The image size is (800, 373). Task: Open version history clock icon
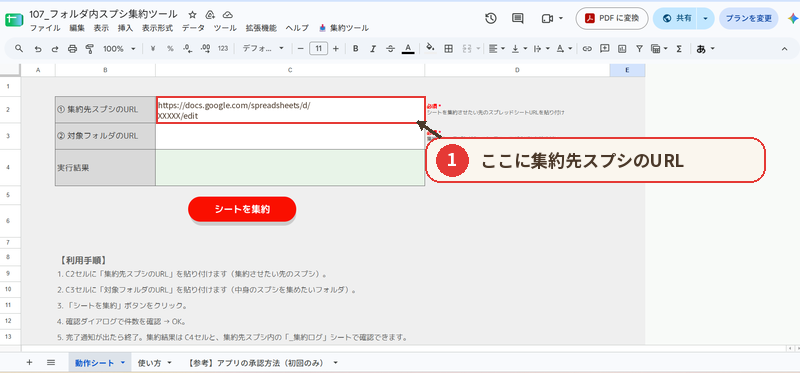tap(490, 18)
